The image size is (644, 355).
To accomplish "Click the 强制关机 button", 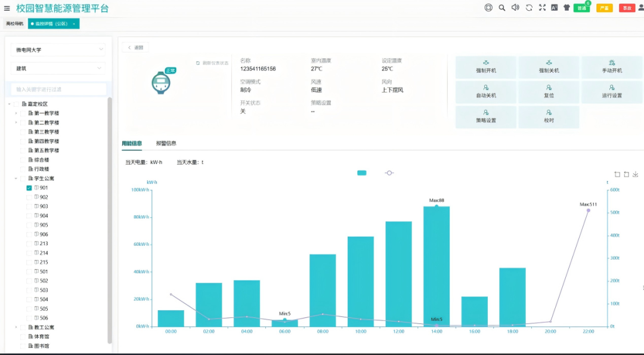I will (549, 67).
